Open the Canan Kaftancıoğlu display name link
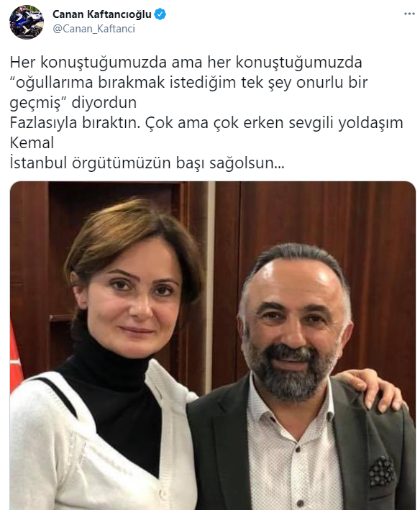 click(101, 14)
